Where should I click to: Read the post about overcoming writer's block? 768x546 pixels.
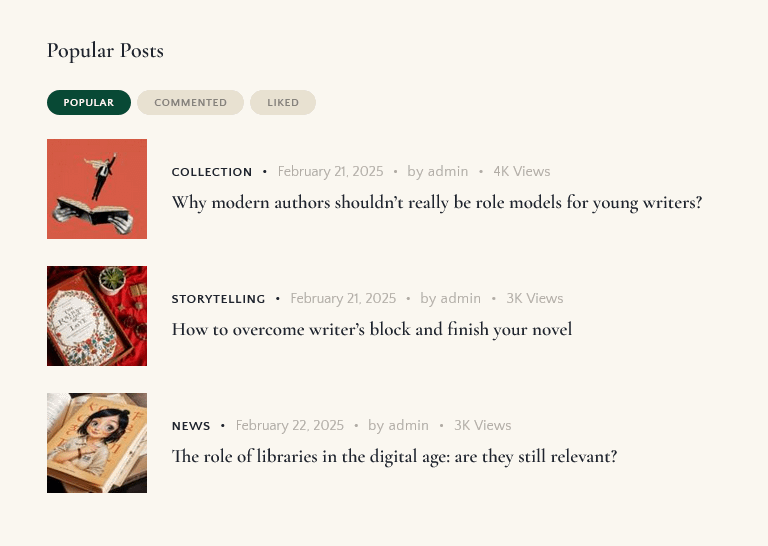click(372, 329)
